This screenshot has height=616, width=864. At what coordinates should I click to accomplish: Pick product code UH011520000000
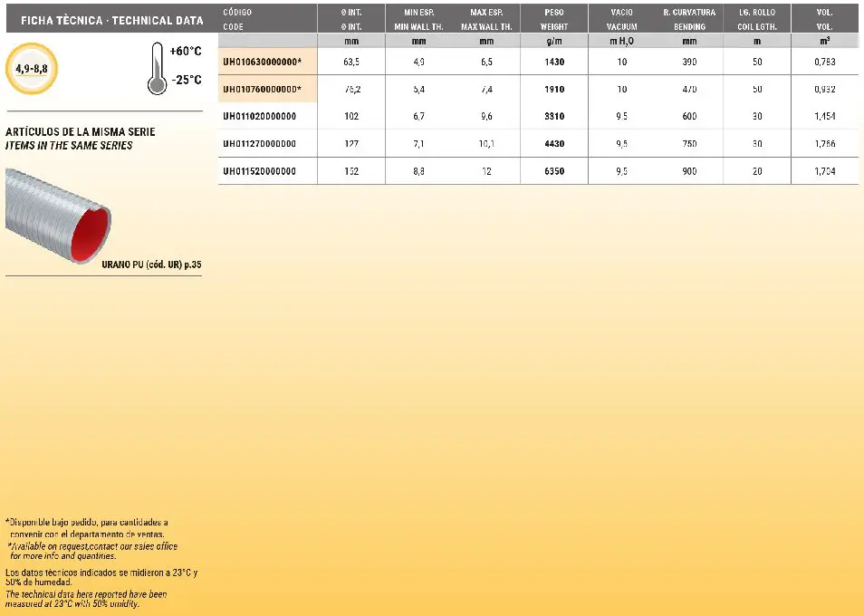point(259,171)
